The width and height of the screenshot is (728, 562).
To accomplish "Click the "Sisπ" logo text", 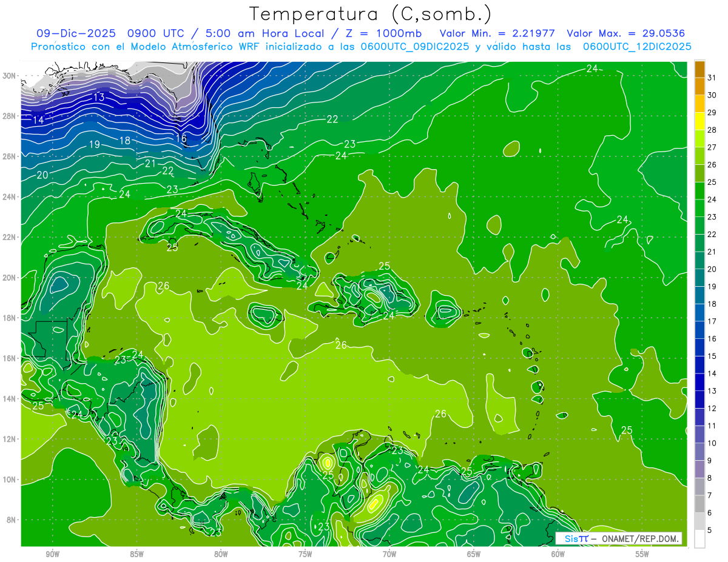I will click(x=576, y=538).
